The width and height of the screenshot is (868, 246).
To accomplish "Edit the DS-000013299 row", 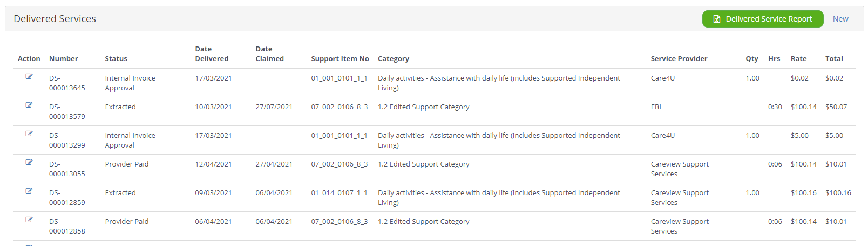I will (29, 134).
